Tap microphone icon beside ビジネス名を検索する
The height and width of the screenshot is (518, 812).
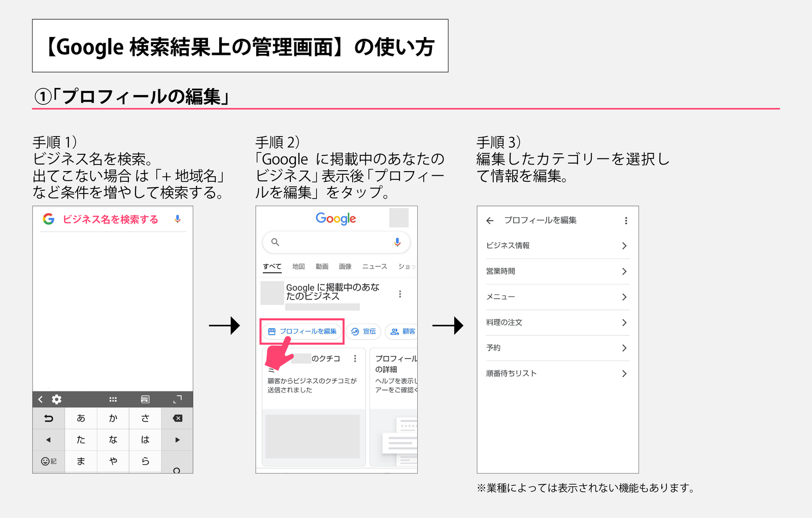coord(177,219)
